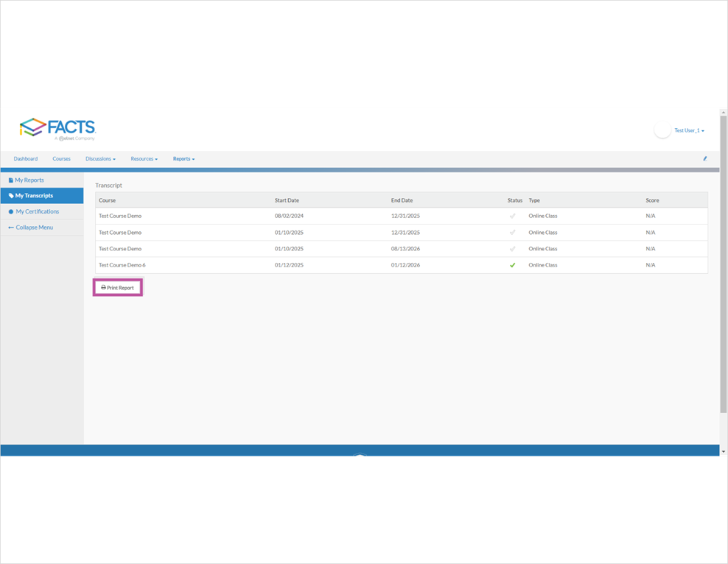The image size is (728, 564).
Task: Click the green checkmark for Test Course Demo 6
Action: pos(513,264)
